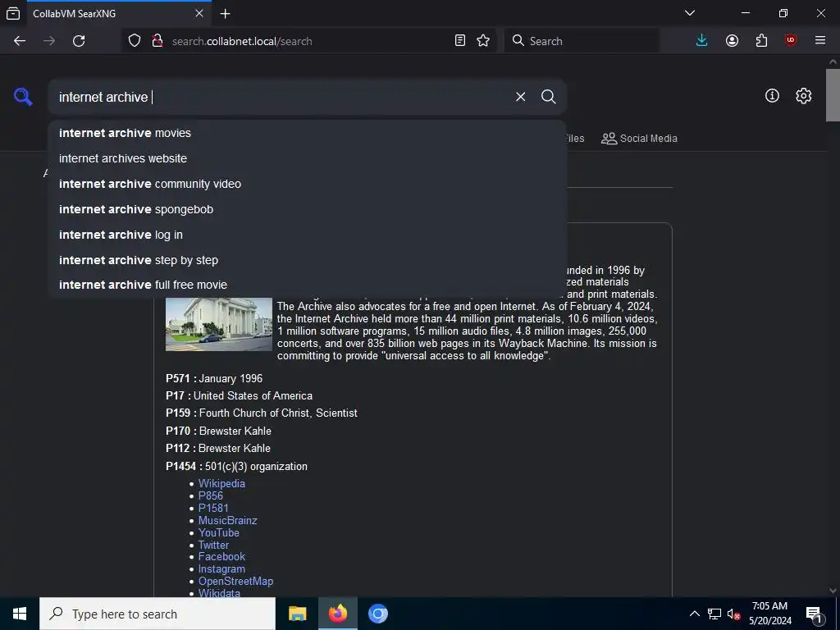Click the browser forward arrow
Screen dimensions: 840x630
49,41
